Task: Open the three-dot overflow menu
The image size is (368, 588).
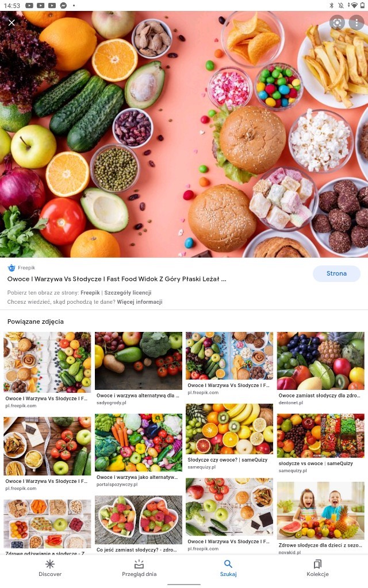Action: pyautogui.click(x=356, y=23)
